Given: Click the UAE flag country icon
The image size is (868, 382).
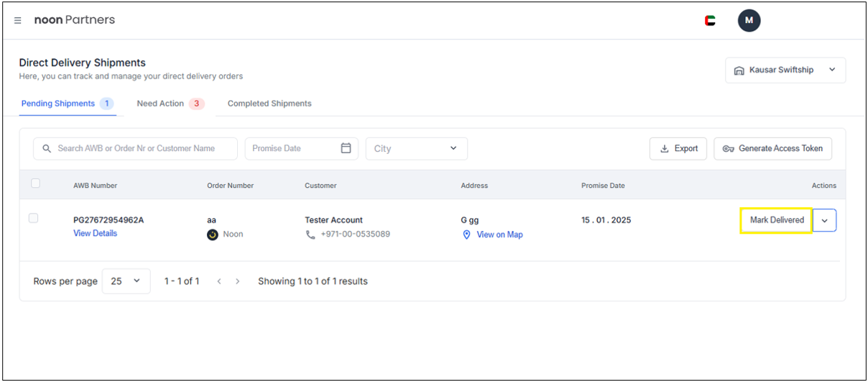Looking at the screenshot, I should [710, 21].
